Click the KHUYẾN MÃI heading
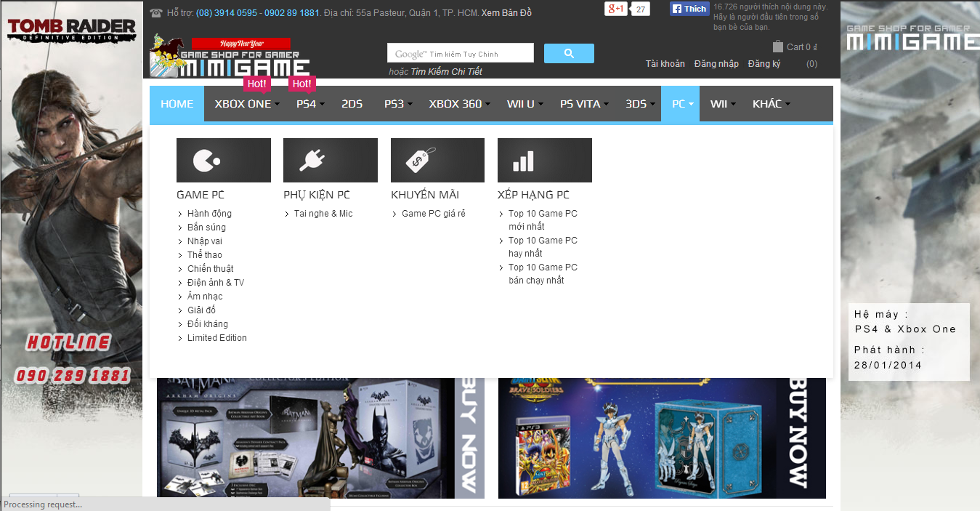The width and height of the screenshot is (980, 511). tap(425, 195)
